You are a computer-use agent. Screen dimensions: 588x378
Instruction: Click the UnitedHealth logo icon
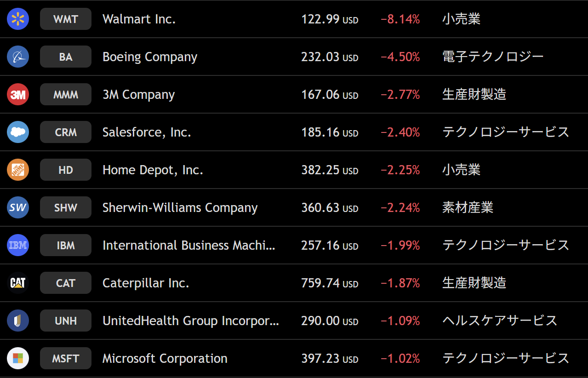pyautogui.click(x=18, y=321)
